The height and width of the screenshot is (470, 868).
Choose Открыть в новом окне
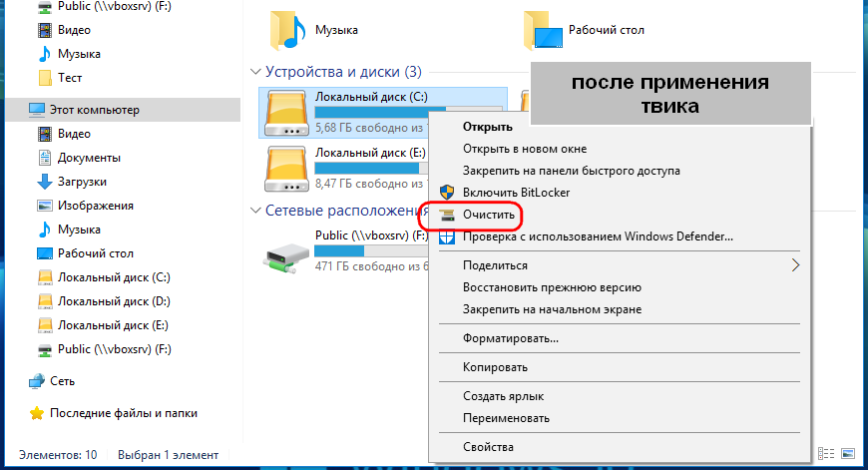pyautogui.click(x=524, y=149)
